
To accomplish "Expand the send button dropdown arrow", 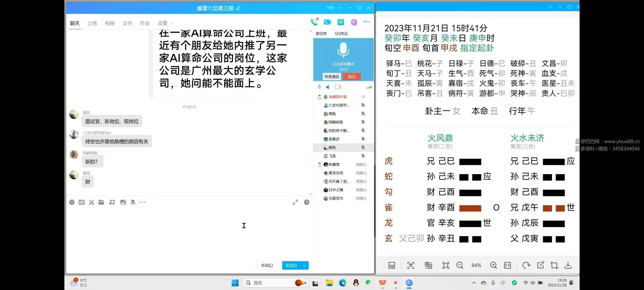I will pyautogui.click(x=304, y=265).
